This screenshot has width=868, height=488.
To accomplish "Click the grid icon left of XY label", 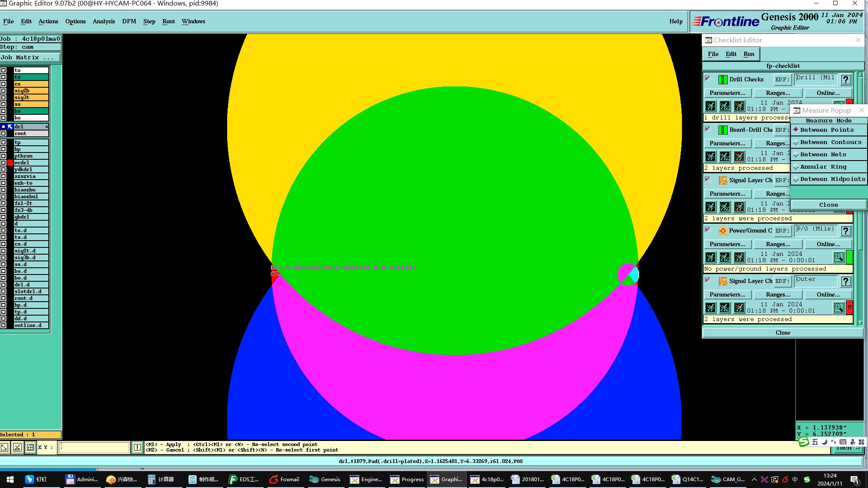I will tap(31, 447).
